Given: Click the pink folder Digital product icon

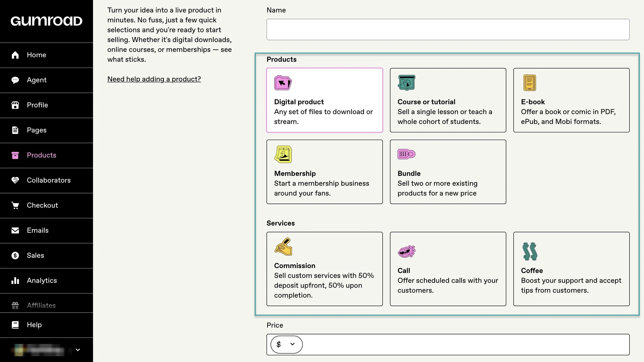Looking at the screenshot, I should [x=283, y=83].
